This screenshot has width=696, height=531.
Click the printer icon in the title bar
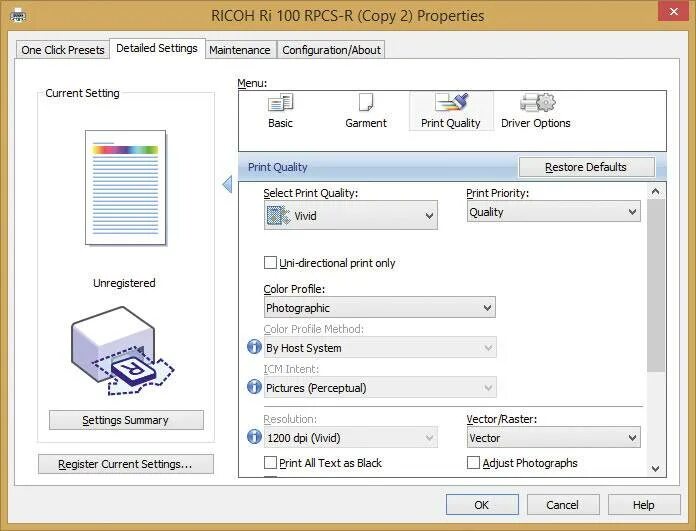tap(18, 16)
